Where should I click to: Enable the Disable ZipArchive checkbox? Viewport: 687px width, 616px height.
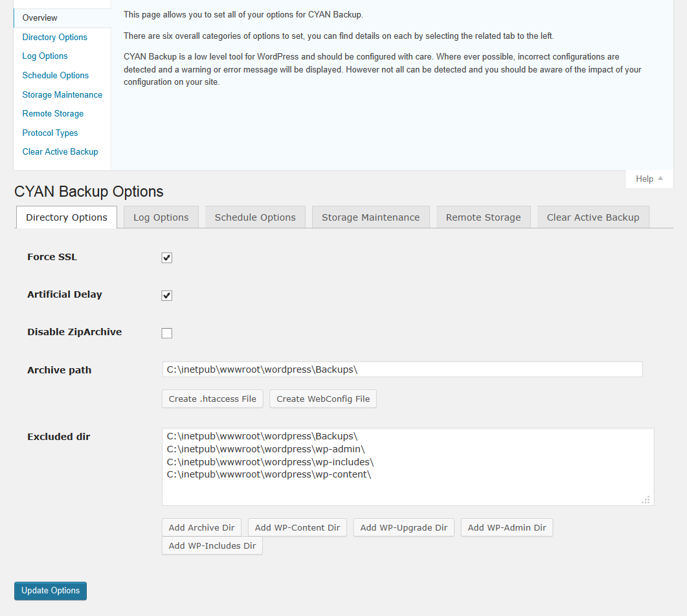[x=166, y=333]
